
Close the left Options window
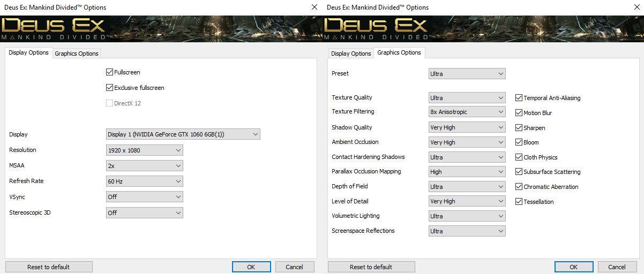pos(314,7)
